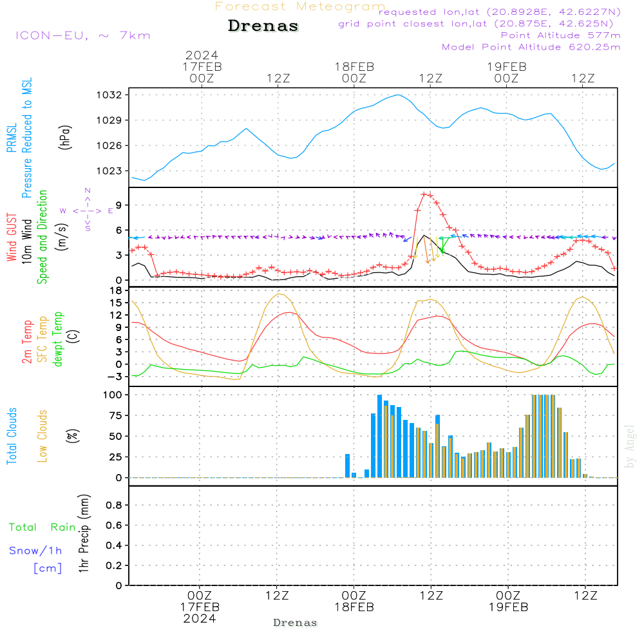This screenshot has height=644, width=644.
Task: Click the top axis '18FEB 00Z' label
Action: (354, 72)
